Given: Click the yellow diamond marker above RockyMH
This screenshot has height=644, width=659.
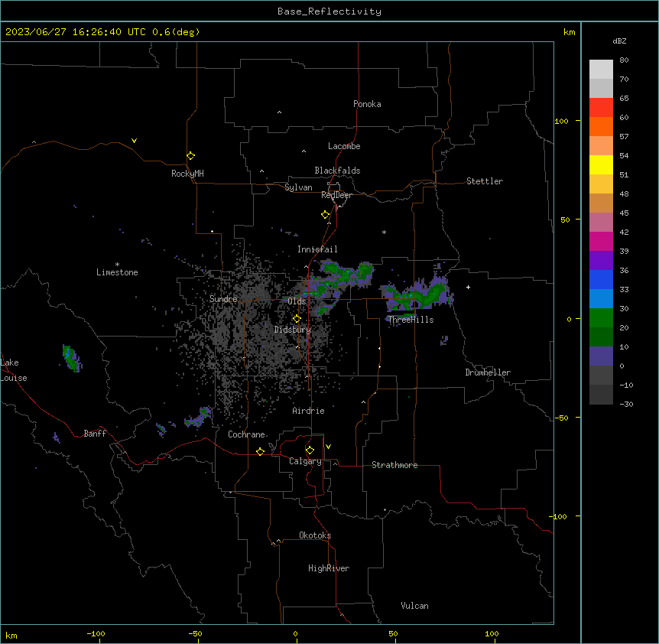Looking at the screenshot, I should (x=191, y=156).
